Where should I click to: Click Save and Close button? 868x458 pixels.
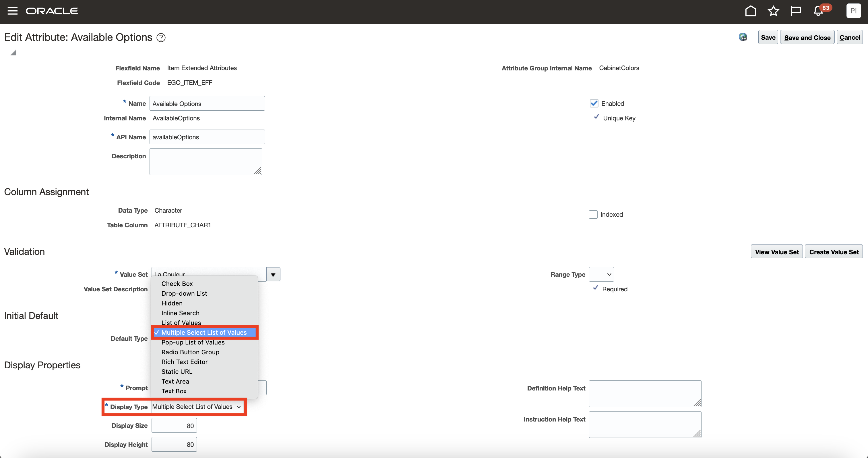[x=807, y=37]
